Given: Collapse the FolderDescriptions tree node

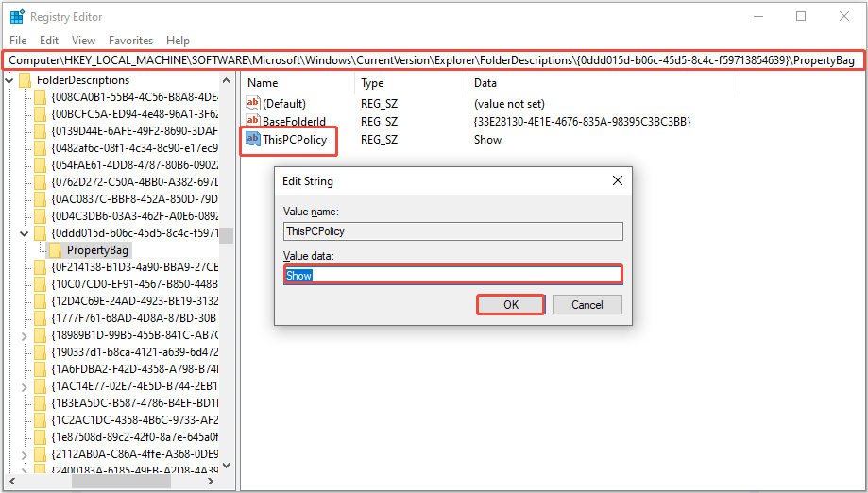Looking at the screenshot, I should [9, 81].
